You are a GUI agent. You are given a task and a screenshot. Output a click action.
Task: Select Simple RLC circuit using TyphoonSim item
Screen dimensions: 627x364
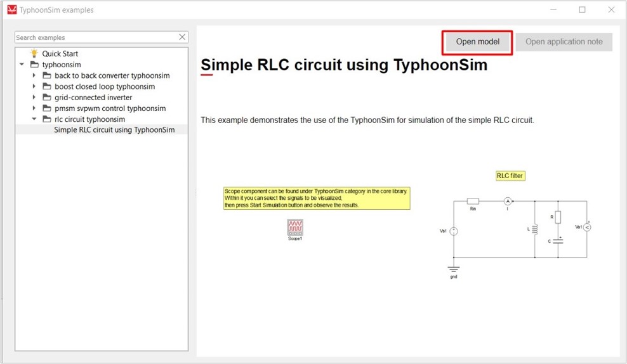click(114, 130)
